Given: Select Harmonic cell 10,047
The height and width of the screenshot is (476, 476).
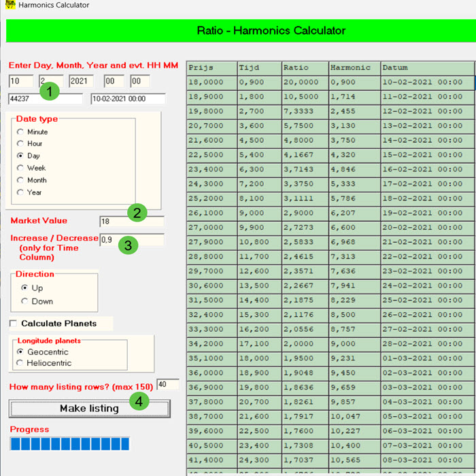Looking at the screenshot, I should tap(354, 416).
